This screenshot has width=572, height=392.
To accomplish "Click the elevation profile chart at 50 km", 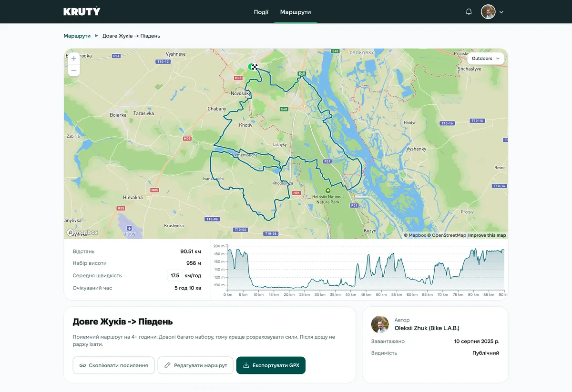I will point(381,271).
